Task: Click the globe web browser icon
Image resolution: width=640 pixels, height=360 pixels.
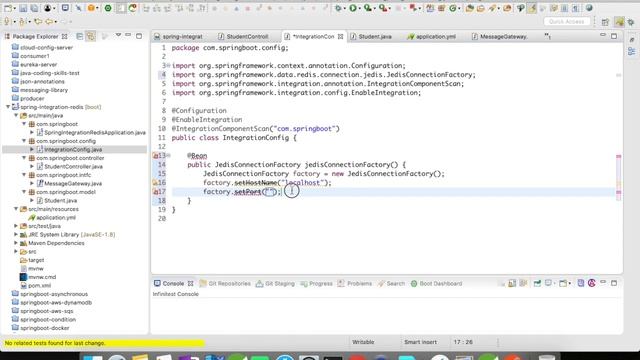Action: pyautogui.click(x=589, y=8)
